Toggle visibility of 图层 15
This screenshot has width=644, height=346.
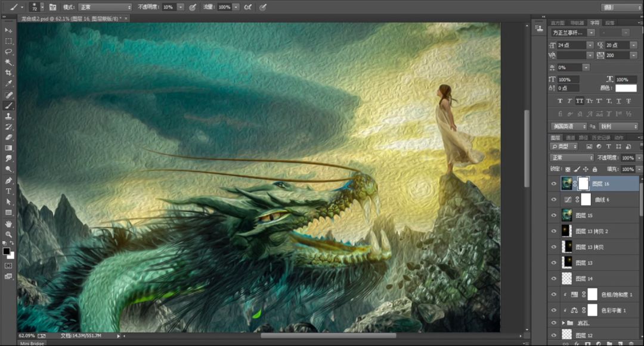click(x=553, y=215)
